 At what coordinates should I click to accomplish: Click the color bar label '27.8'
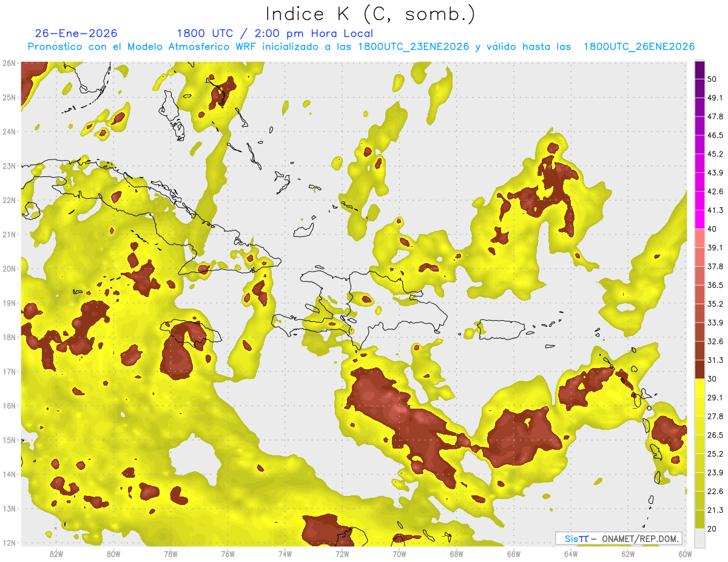point(715,416)
